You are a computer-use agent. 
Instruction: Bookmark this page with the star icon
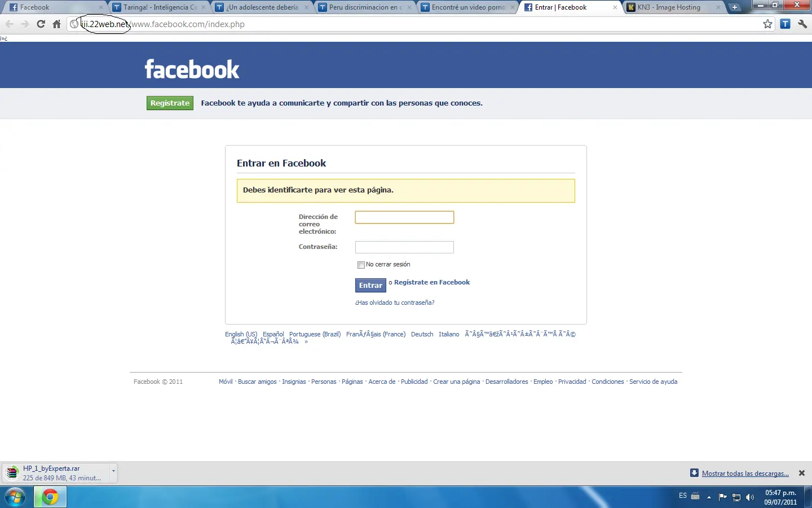[x=767, y=24]
